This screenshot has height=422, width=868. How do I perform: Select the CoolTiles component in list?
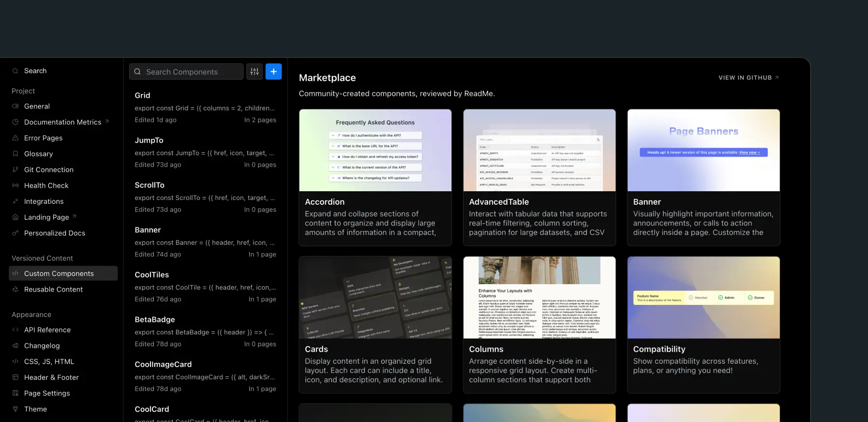point(205,287)
